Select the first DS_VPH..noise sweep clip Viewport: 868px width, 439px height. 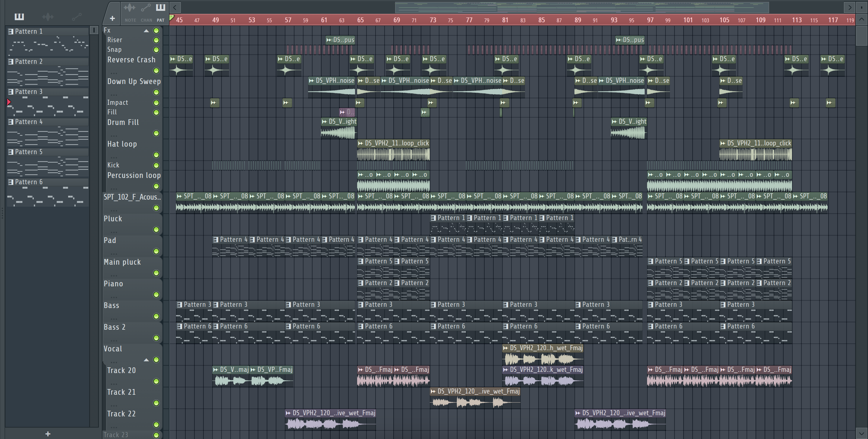pyautogui.click(x=332, y=88)
